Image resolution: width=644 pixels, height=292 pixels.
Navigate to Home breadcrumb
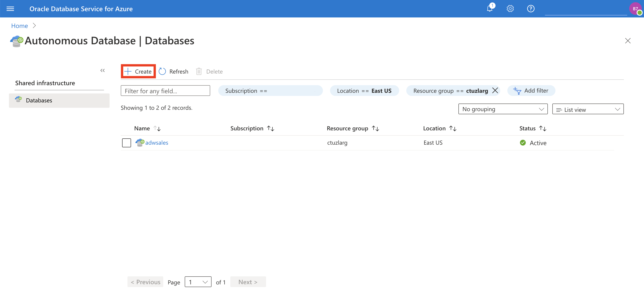tap(19, 25)
